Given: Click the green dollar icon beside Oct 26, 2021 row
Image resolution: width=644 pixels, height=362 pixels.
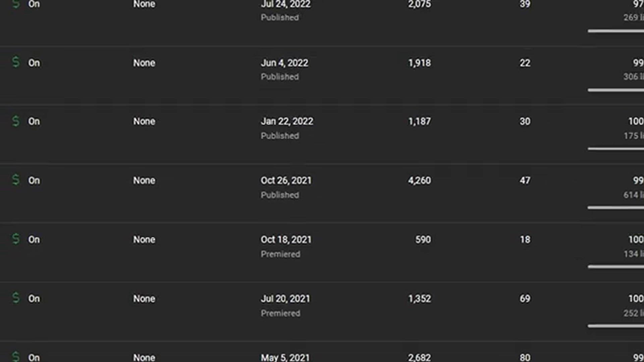Looking at the screenshot, I should coord(16,180).
